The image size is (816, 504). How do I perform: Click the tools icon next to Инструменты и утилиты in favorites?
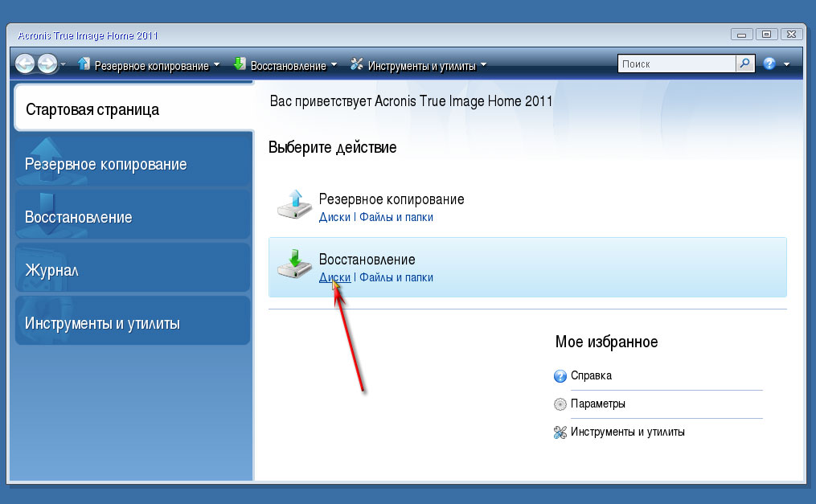click(560, 432)
